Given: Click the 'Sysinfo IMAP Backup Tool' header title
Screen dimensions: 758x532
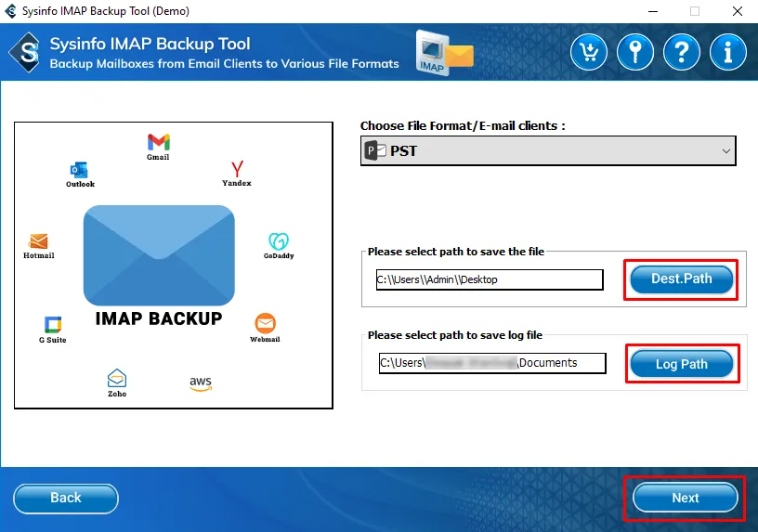Looking at the screenshot, I should tap(150, 44).
